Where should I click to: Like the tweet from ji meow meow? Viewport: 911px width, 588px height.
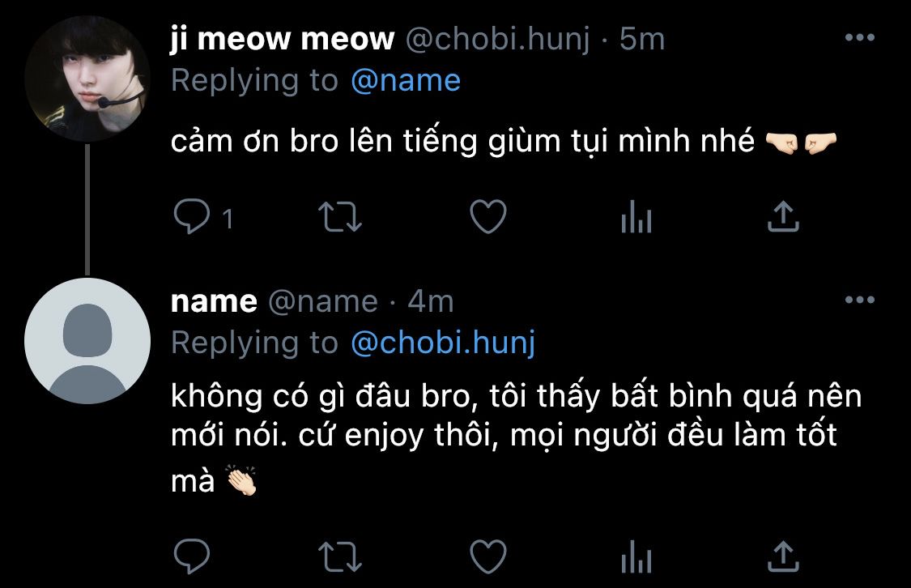point(488,217)
